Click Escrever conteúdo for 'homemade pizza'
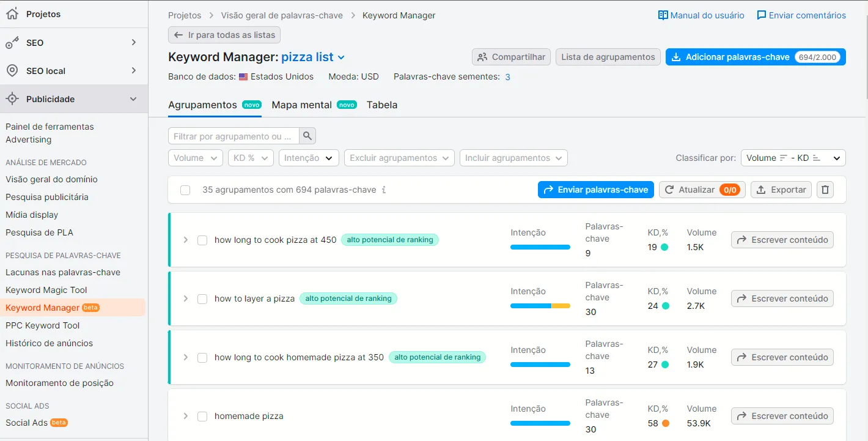Viewport: 868px width, 441px height. click(782, 416)
